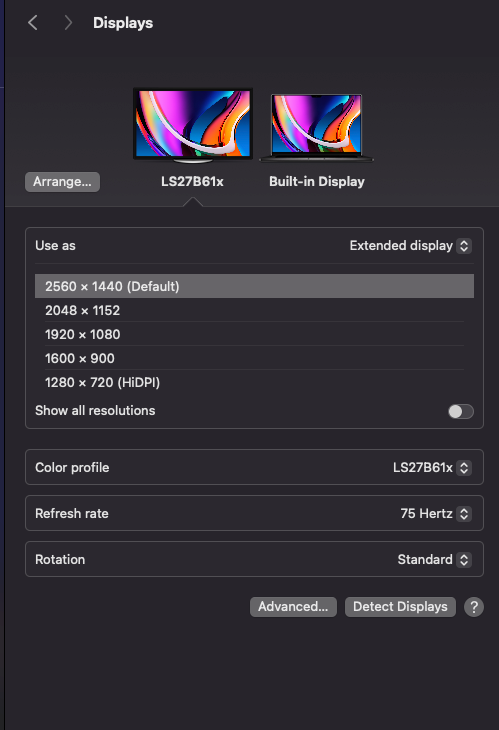Go forward using the right chevron

coord(68,23)
